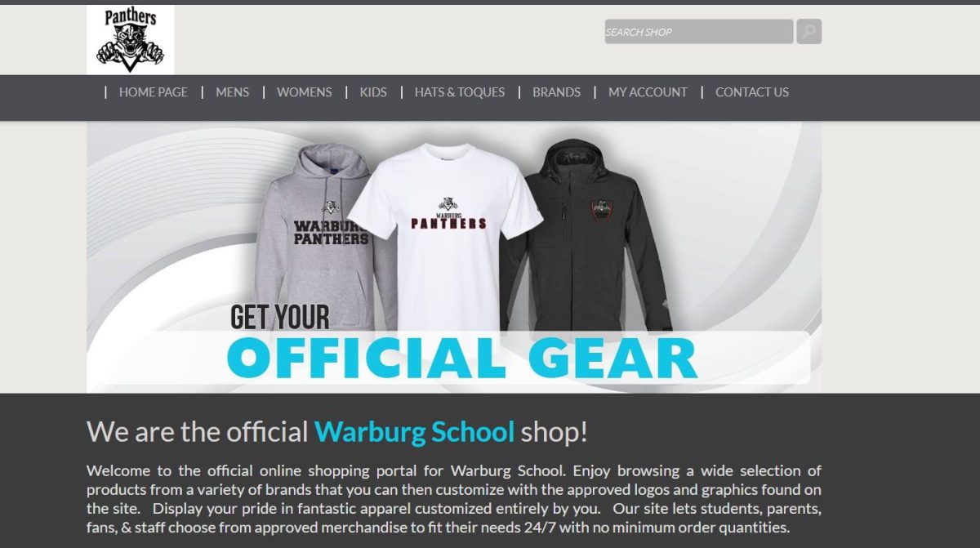Go to Hats & Toques category

460,92
